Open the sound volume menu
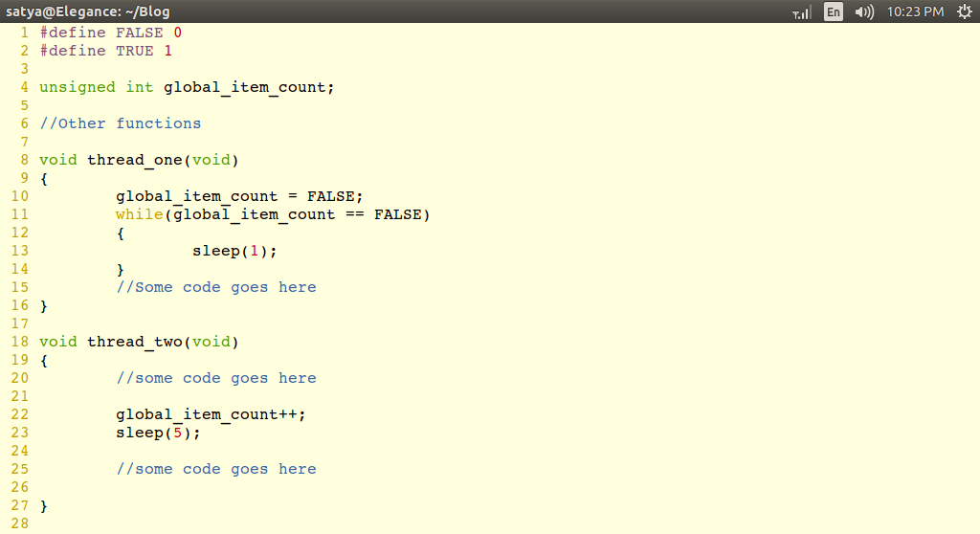This screenshot has width=980, height=534. coord(864,11)
